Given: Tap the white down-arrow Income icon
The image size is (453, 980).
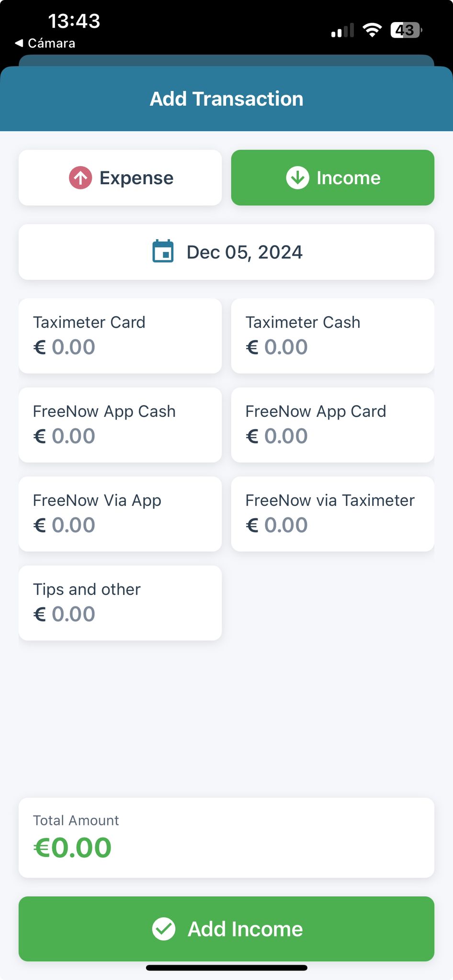Looking at the screenshot, I should coord(297,178).
